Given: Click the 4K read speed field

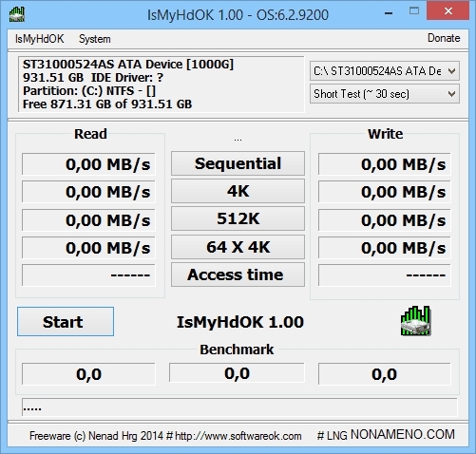Looking at the screenshot, I should coord(88,192).
